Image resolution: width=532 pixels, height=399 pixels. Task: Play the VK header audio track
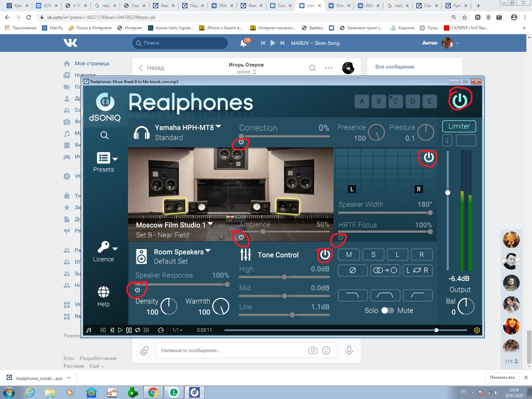click(273, 43)
